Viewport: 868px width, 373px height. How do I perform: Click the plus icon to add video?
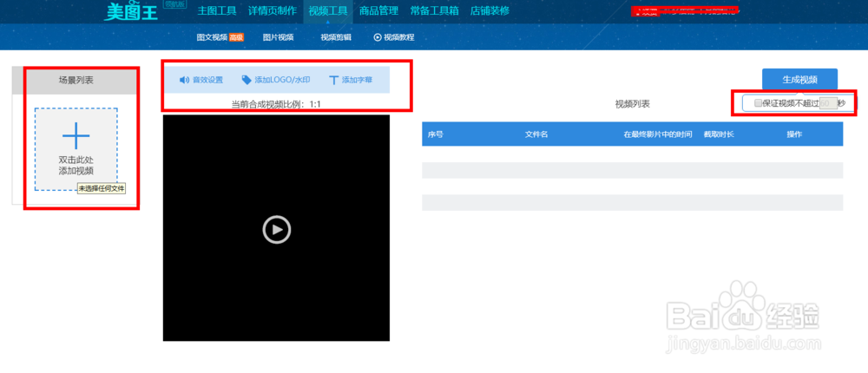pyautogui.click(x=76, y=134)
